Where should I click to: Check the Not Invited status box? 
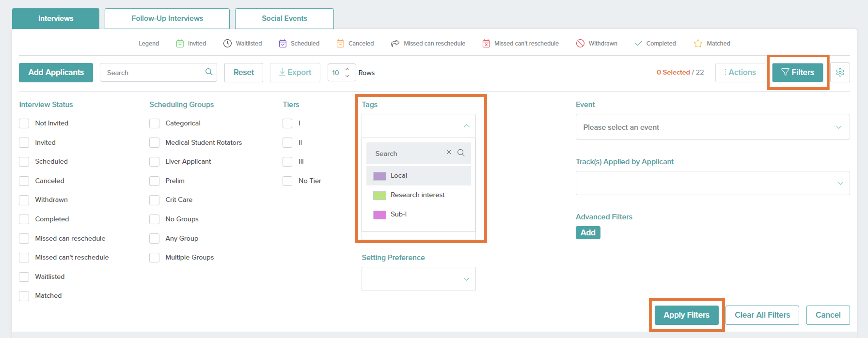coord(24,123)
